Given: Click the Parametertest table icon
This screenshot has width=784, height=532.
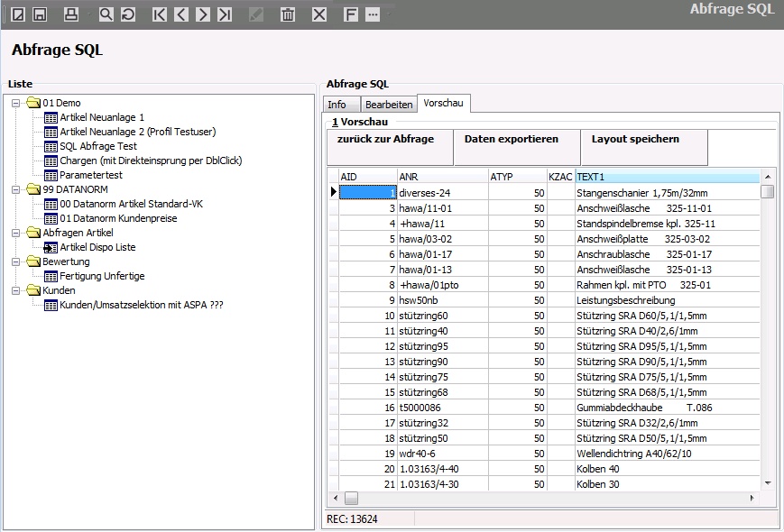Looking at the screenshot, I should point(51,175).
